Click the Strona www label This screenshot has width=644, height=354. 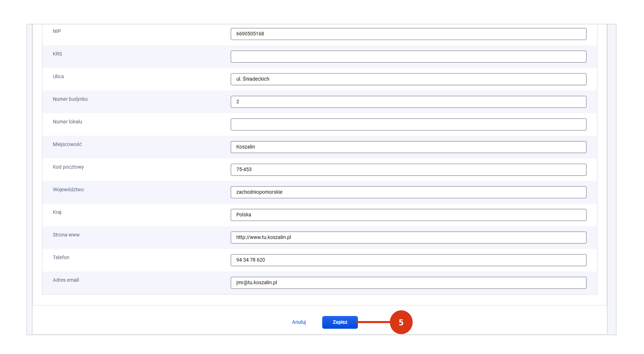pos(66,235)
